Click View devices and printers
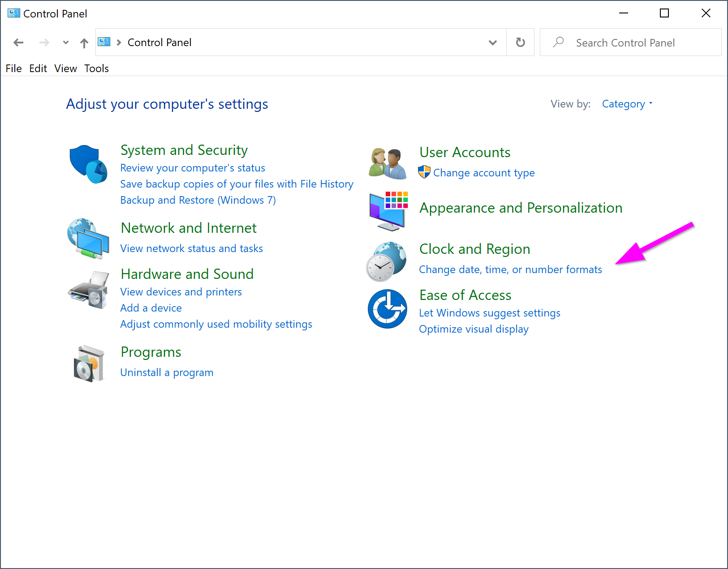Image resolution: width=728 pixels, height=569 pixels. [181, 292]
